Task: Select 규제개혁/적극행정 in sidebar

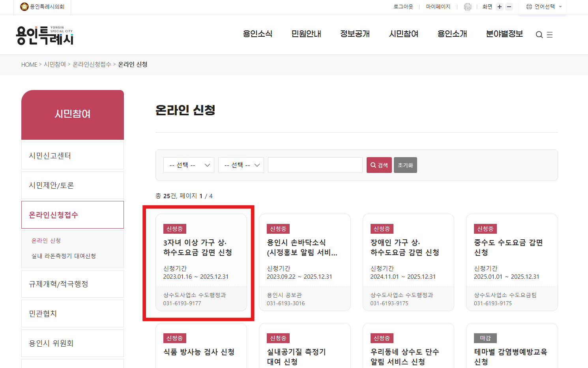Action: point(73,284)
